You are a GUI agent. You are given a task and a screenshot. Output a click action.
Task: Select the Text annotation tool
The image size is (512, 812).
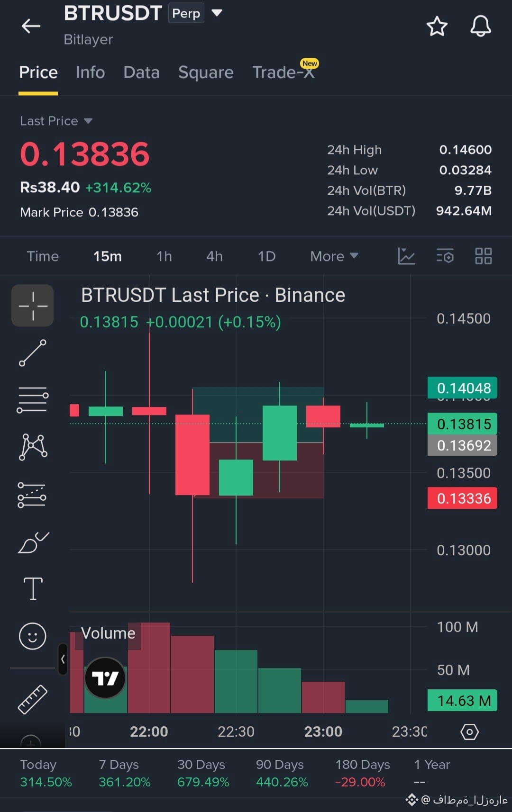[x=33, y=589]
